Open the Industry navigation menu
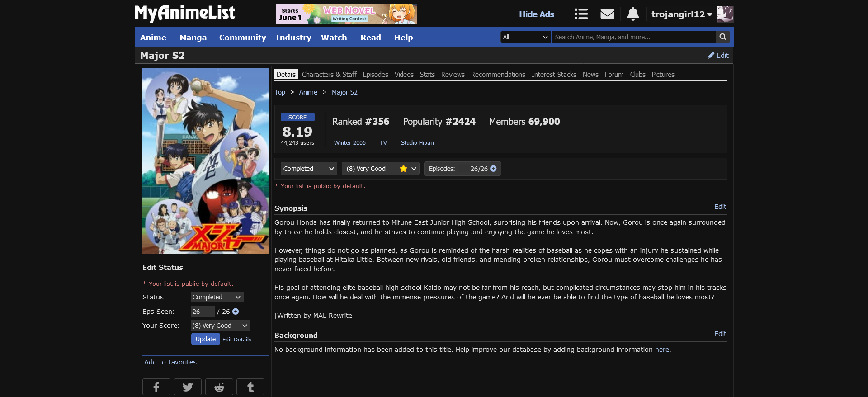This screenshot has height=397, width=868. coord(293,38)
